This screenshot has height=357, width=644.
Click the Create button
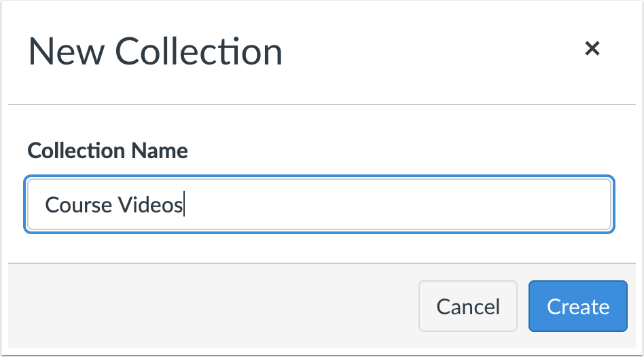pyautogui.click(x=577, y=306)
